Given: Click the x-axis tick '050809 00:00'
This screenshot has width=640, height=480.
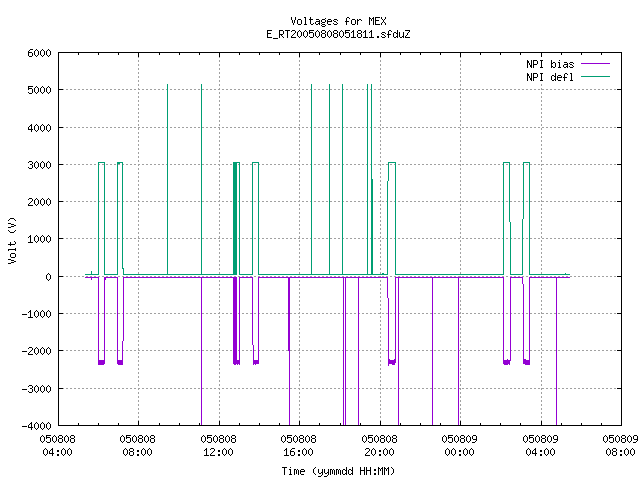Looking at the screenshot, I should 459,446.
